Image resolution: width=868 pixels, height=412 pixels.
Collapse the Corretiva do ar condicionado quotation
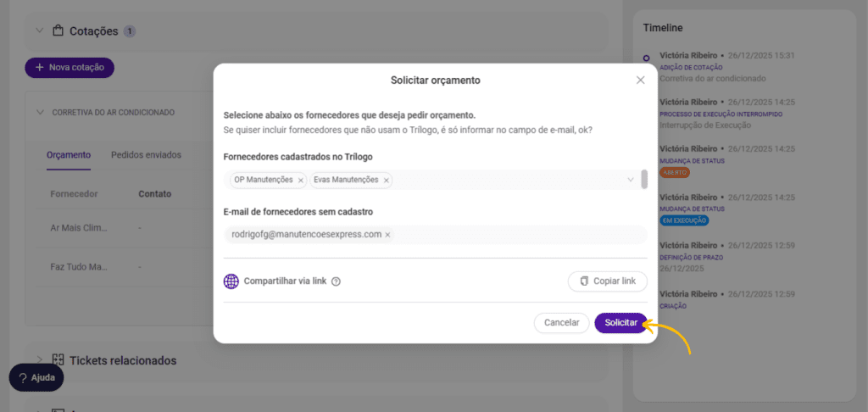coord(39,112)
